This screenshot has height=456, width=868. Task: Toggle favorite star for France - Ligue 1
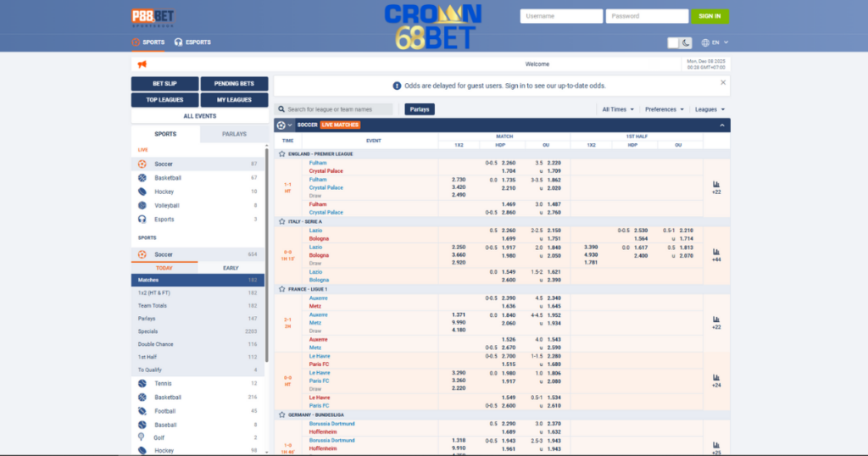click(281, 289)
